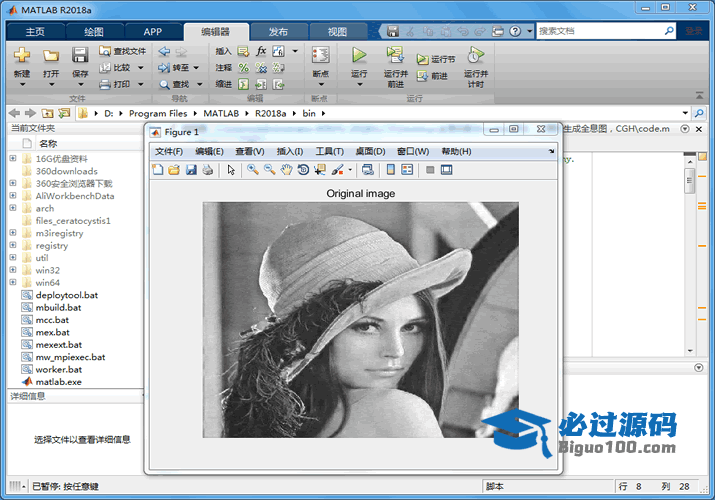The width and height of the screenshot is (715, 500).
Task: Switch to the Publish (发布) tab
Action: click(278, 31)
